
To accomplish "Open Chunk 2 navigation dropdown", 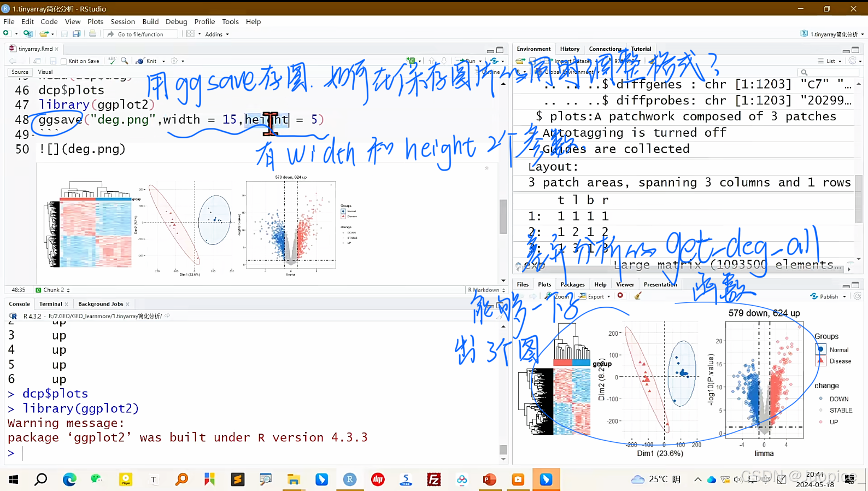I will click(x=52, y=290).
